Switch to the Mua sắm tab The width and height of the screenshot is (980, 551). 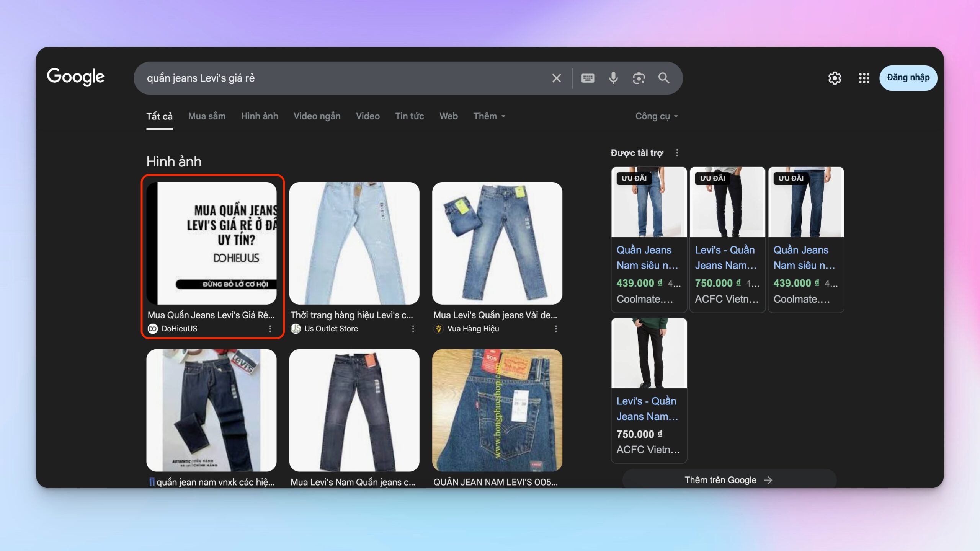207,116
